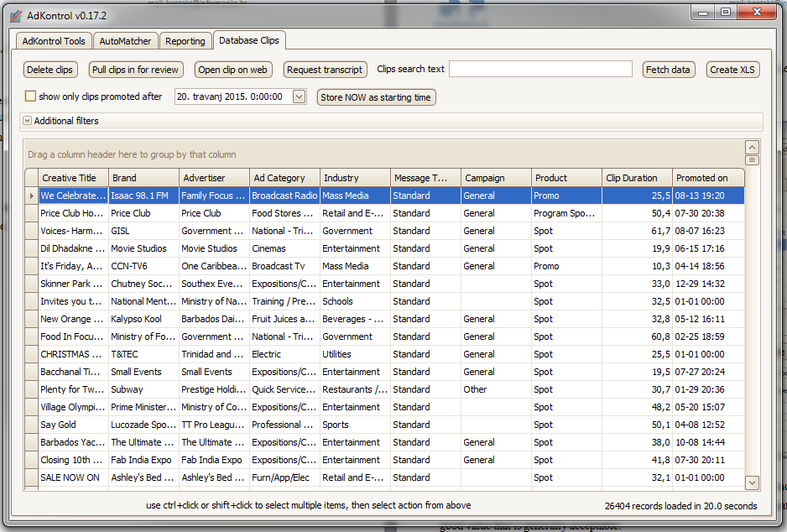Expand the Additional filters section

click(28, 121)
